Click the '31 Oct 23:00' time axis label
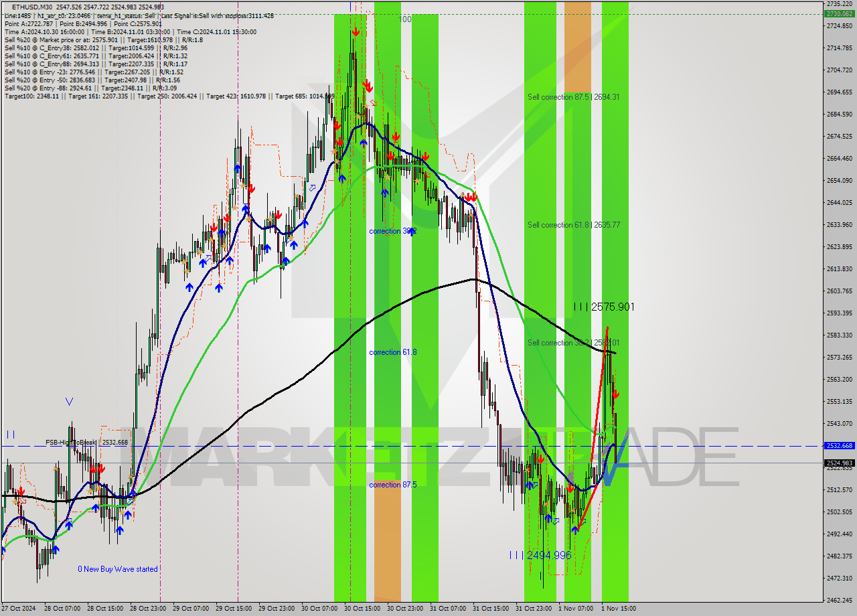The image size is (857, 616). click(x=533, y=609)
